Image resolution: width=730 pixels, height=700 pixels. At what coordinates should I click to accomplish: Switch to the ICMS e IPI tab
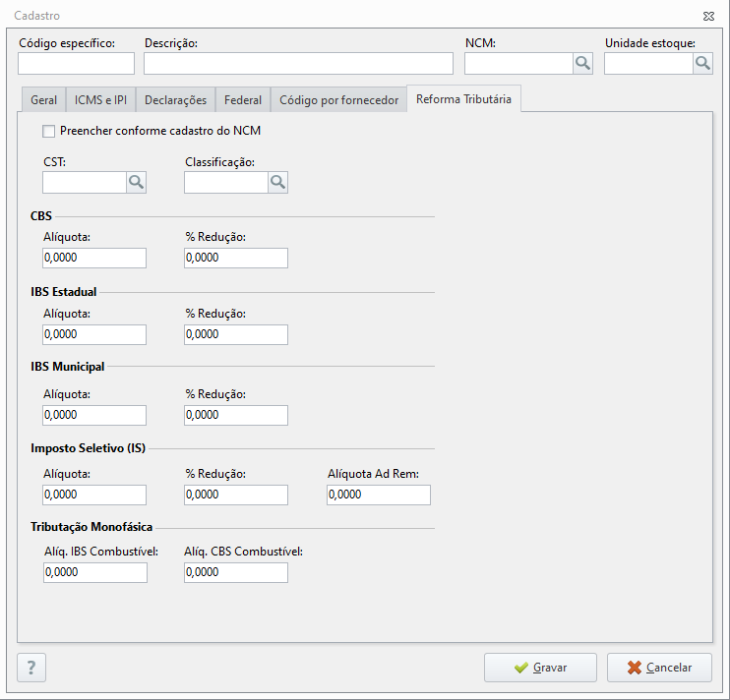tap(100, 100)
